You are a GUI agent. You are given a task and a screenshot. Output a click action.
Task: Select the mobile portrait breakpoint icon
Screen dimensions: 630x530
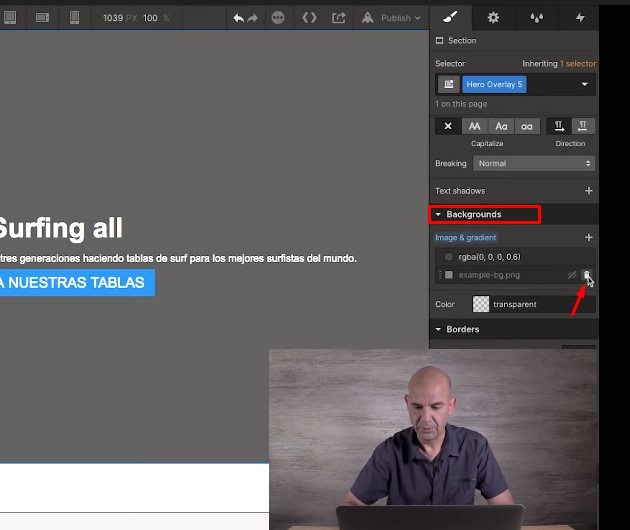[x=73, y=17]
